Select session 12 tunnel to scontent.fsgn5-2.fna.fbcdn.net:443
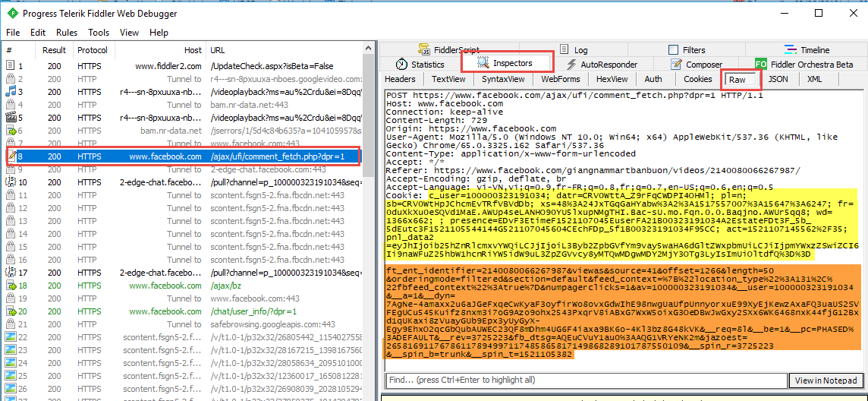 tap(182, 208)
